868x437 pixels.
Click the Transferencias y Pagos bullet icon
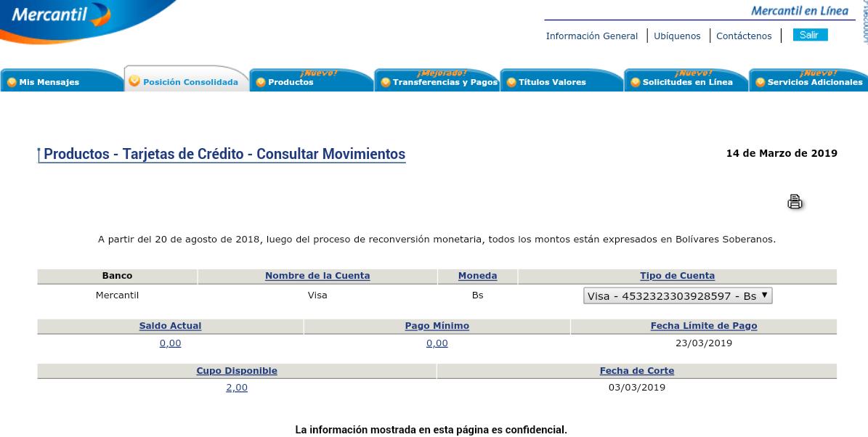(x=386, y=83)
